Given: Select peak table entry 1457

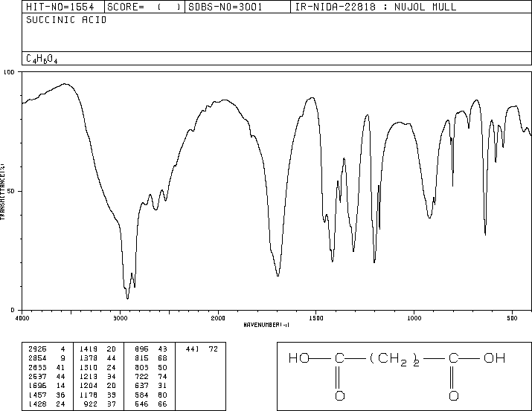Looking at the screenshot, I should (x=38, y=395).
